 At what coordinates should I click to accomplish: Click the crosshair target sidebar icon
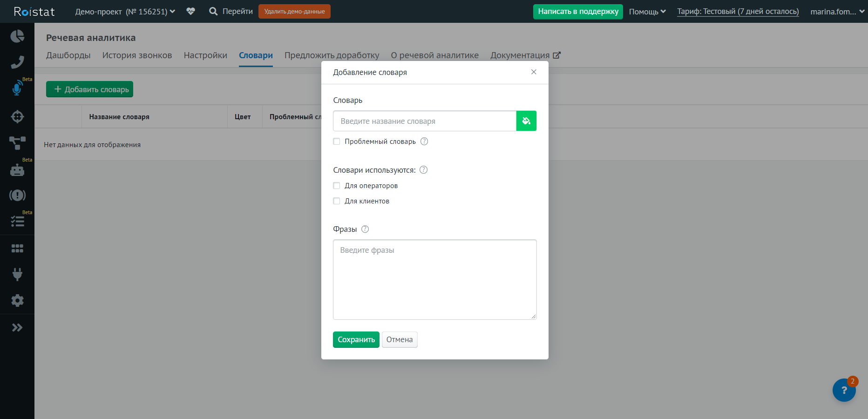pos(17,116)
